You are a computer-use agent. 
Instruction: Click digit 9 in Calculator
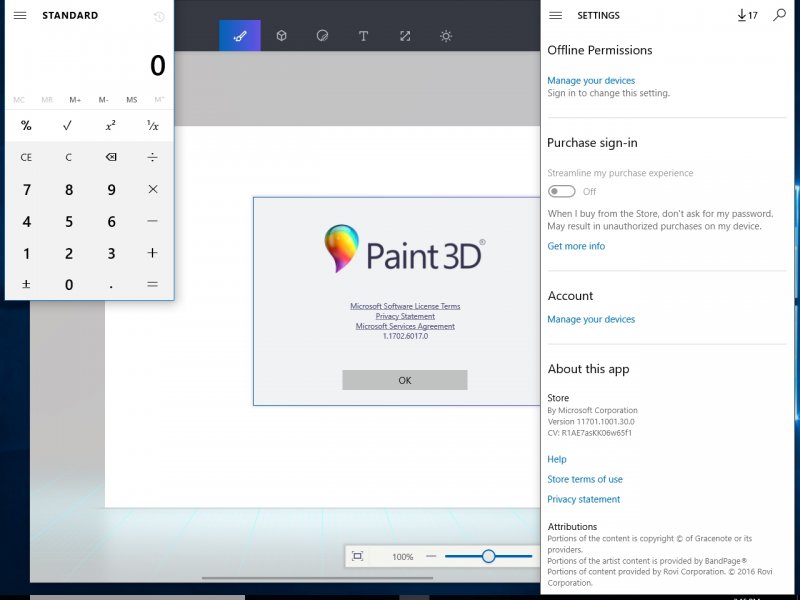click(111, 189)
